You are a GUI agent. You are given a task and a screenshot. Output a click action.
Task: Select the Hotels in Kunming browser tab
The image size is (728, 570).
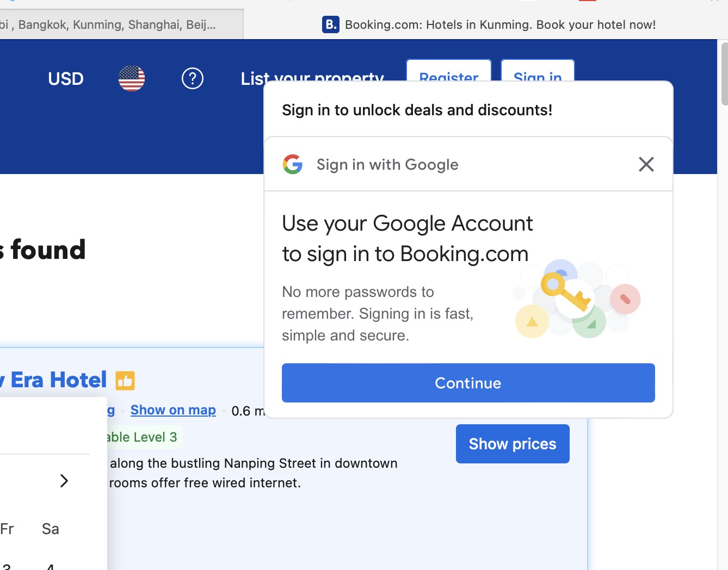click(x=490, y=24)
